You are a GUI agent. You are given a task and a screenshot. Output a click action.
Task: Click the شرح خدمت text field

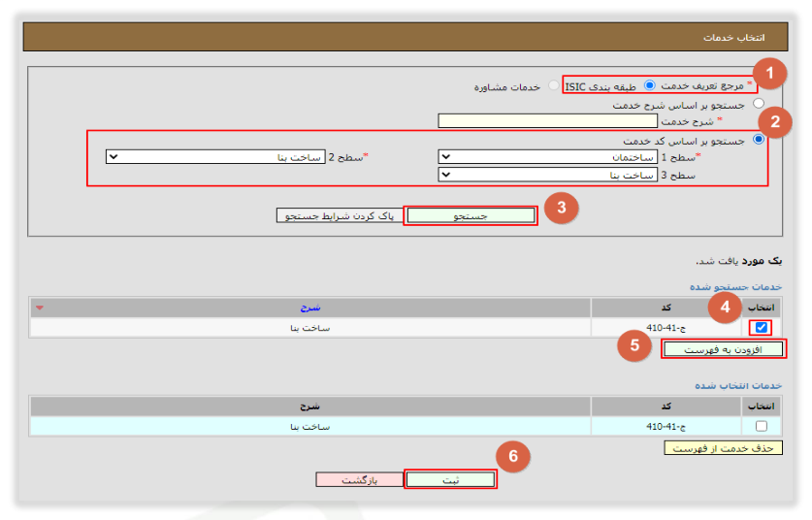click(x=547, y=120)
